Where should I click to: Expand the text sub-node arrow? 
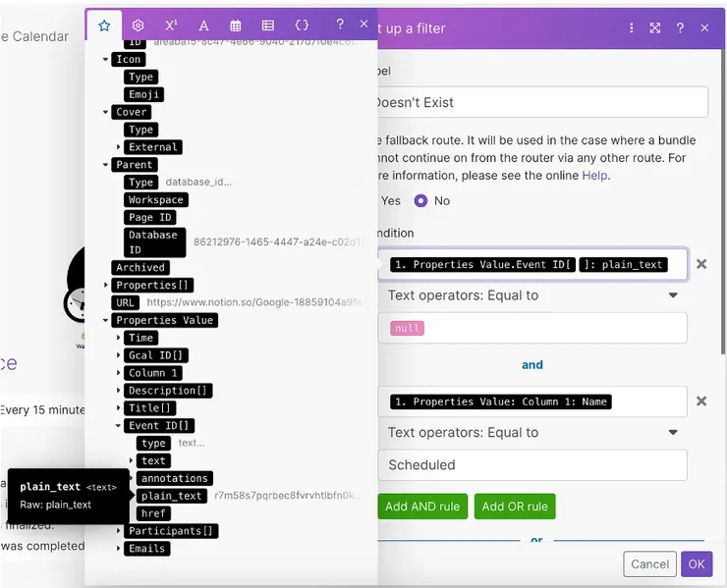pos(132,461)
